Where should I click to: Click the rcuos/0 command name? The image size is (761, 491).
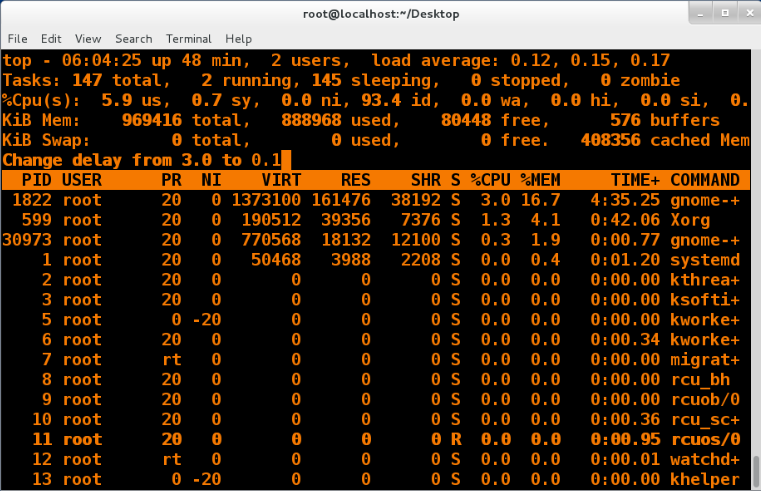coord(705,439)
